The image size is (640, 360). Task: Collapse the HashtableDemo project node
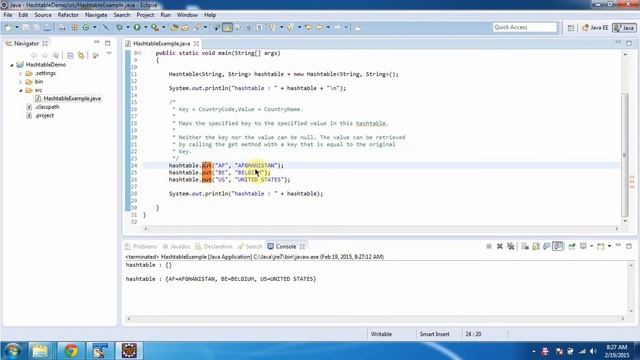click(12, 65)
